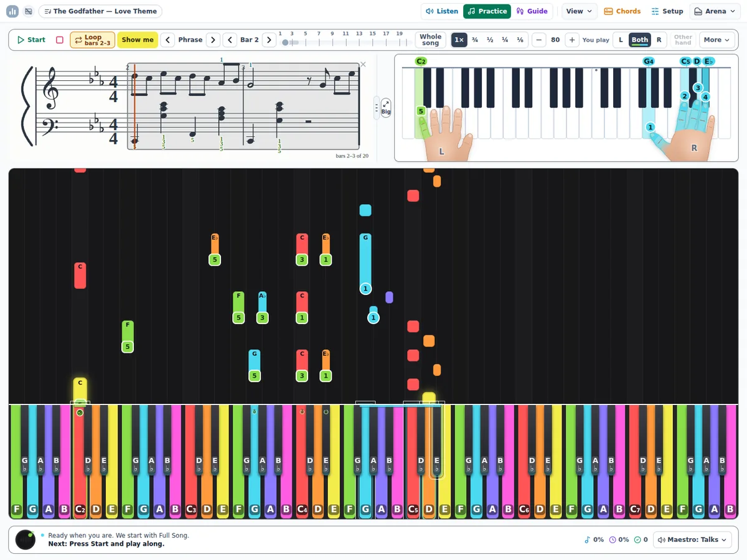The image size is (747, 560).
Task: Click the C6 piano key
Action: (524, 461)
